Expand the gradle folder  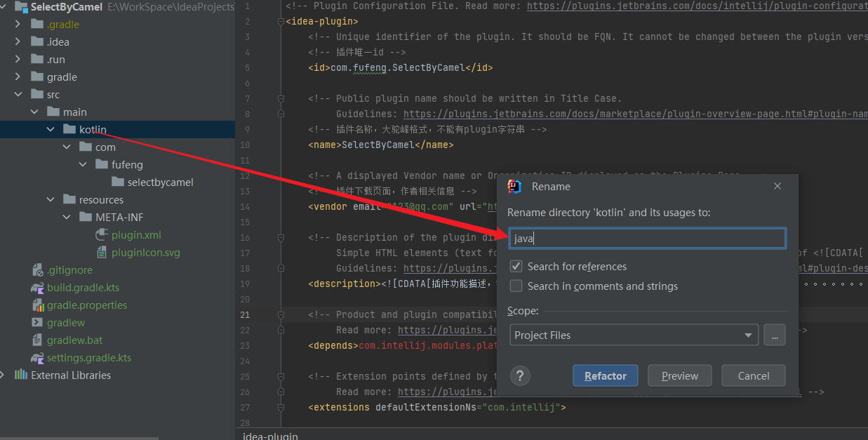[18, 76]
